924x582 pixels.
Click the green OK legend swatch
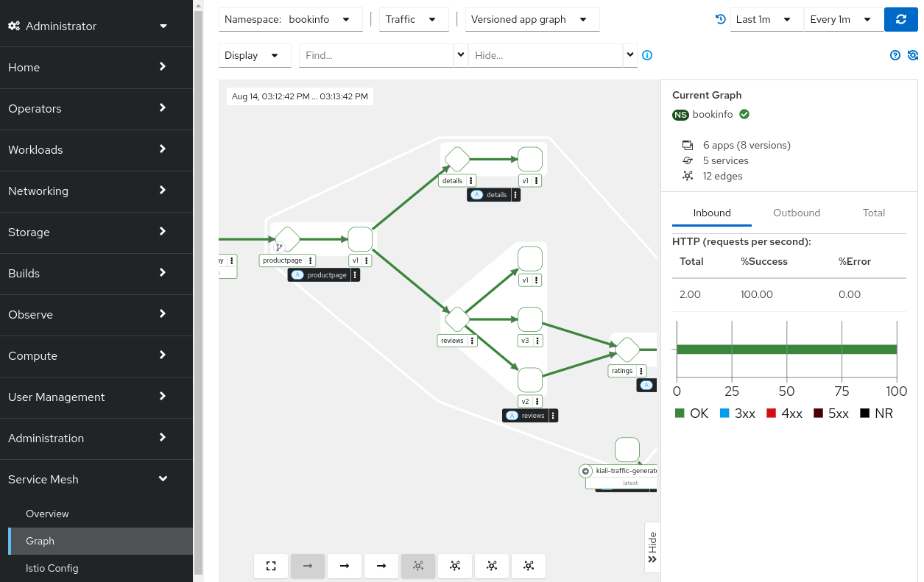pos(680,414)
